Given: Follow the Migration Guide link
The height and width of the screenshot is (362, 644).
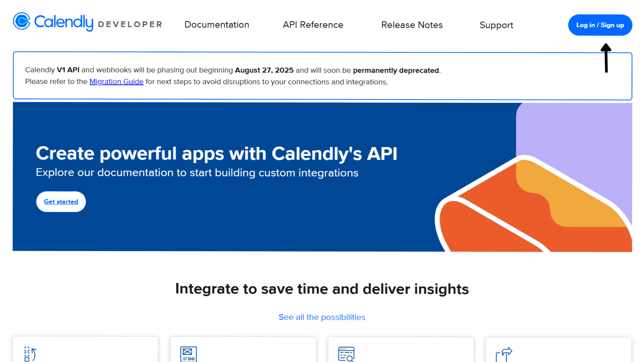Looking at the screenshot, I should point(116,81).
